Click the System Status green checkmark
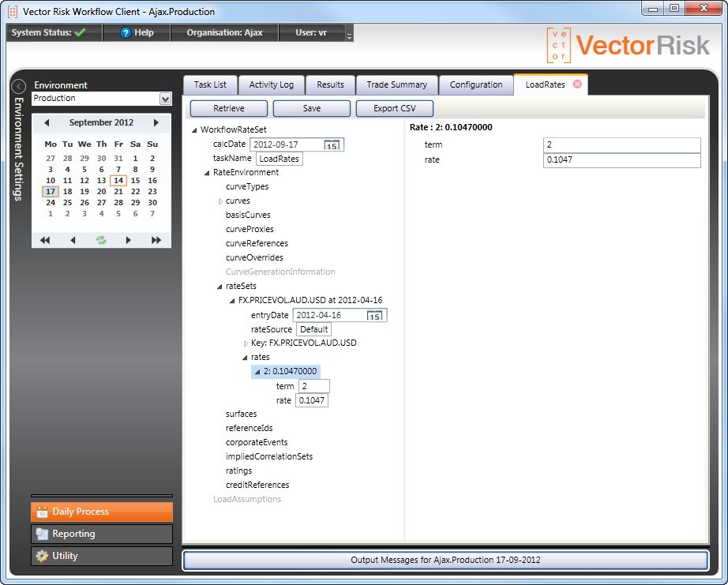The height and width of the screenshot is (585, 728). pyautogui.click(x=81, y=32)
